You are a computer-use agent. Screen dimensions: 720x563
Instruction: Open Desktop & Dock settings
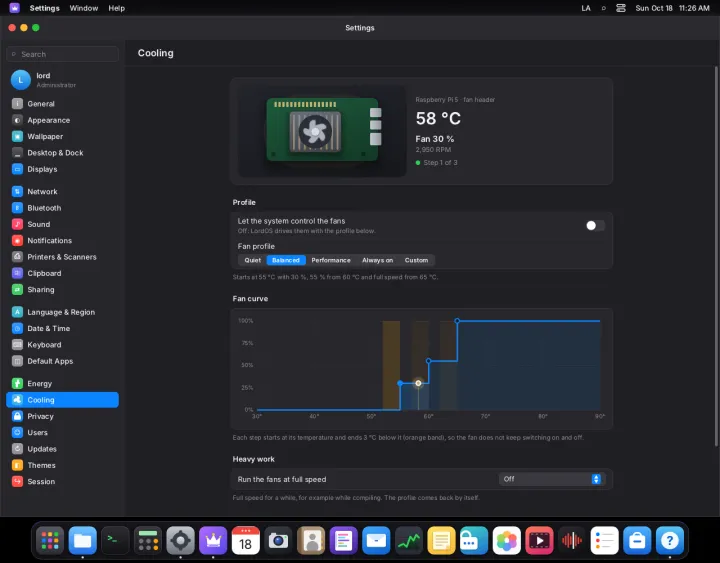(62, 153)
